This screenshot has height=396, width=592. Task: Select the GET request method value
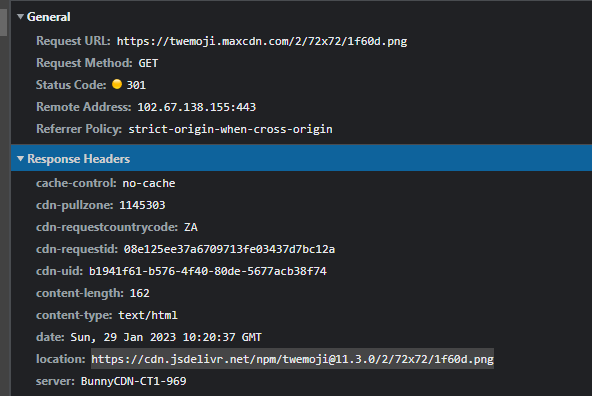click(x=148, y=63)
